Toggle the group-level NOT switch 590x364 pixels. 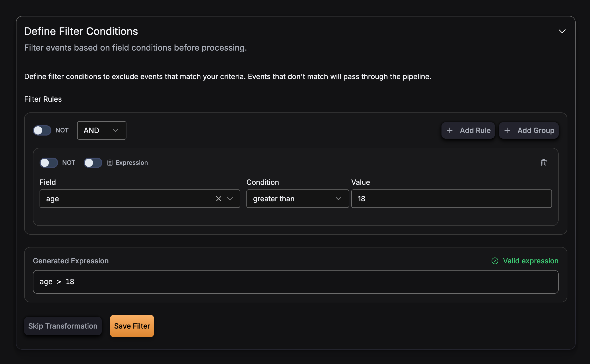pos(42,130)
